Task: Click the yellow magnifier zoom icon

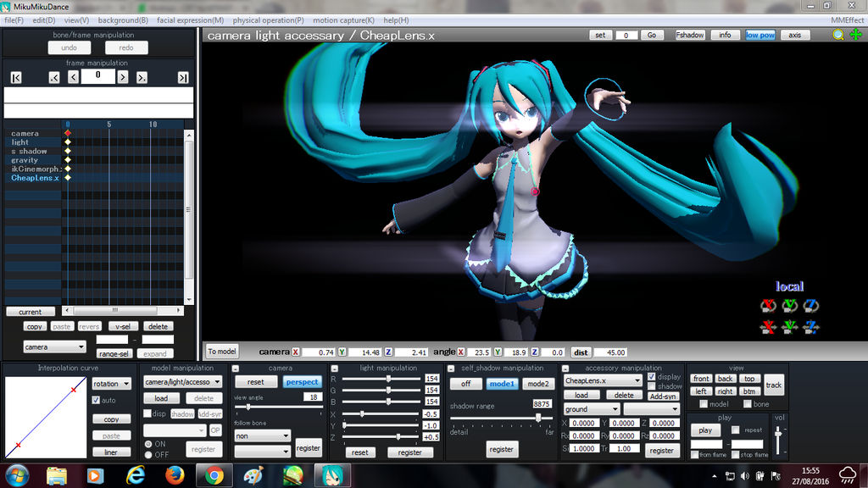Action: point(838,34)
